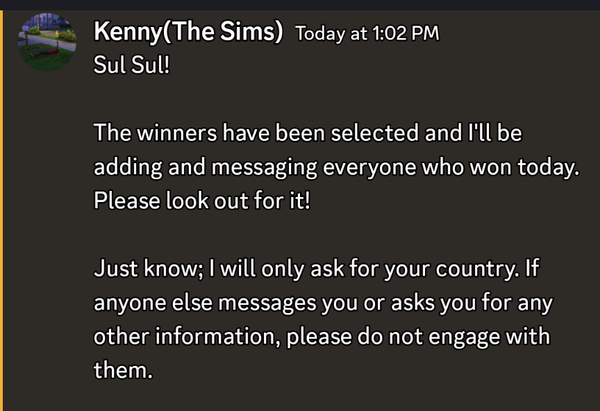Click the Kenny(The Sims) username
The height and width of the screenshot is (411, 600).
click(188, 31)
